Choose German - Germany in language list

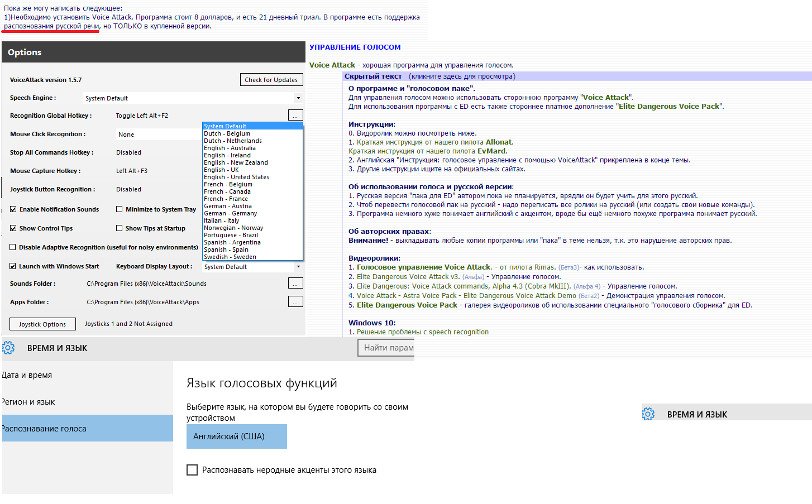pos(230,213)
